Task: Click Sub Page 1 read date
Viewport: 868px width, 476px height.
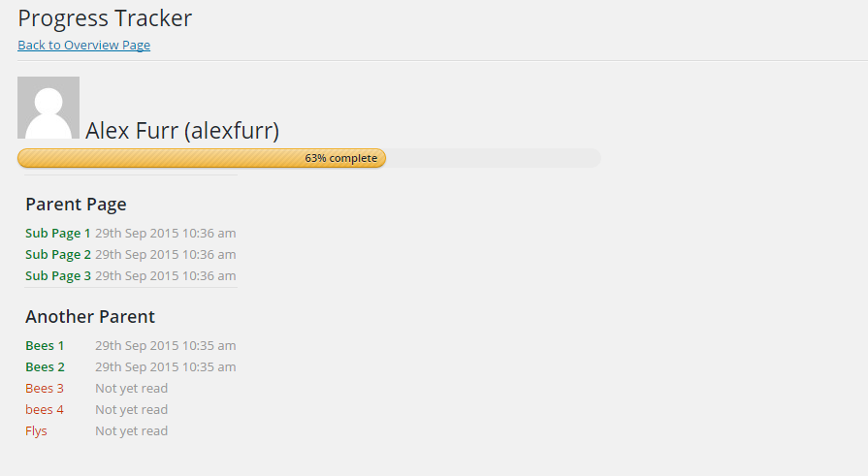Action: (x=166, y=233)
